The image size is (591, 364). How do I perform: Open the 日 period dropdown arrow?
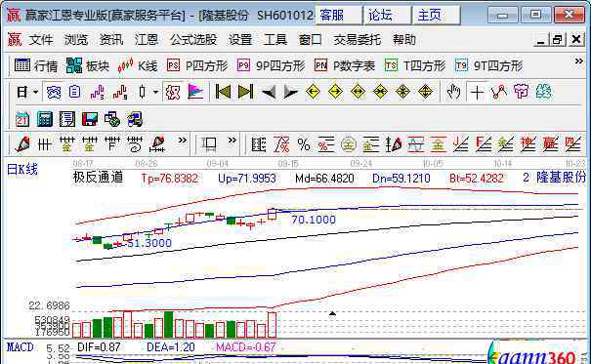(x=36, y=92)
